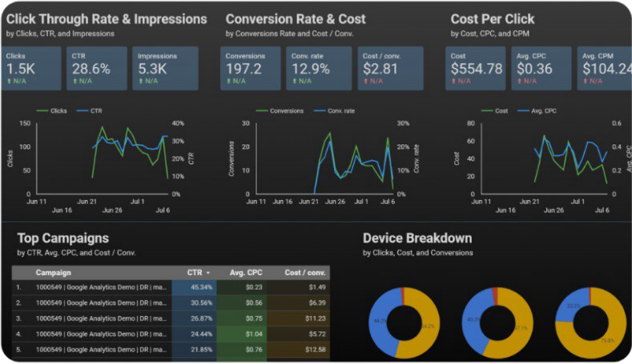Sort table by Cost / conv. header
Screen dimensions: 632x364
point(304,273)
